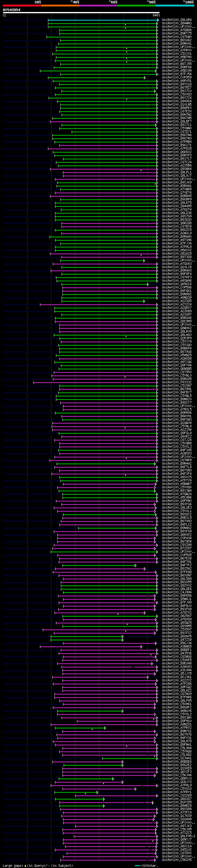197x868 pixels.
Task: Open hit UniRef100_A7PD28
Action: (176, 149)
